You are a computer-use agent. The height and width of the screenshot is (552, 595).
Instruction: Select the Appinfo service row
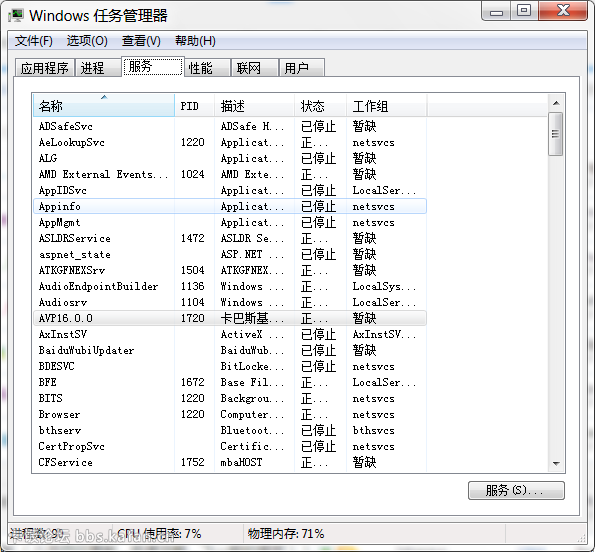[x=230, y=206]
